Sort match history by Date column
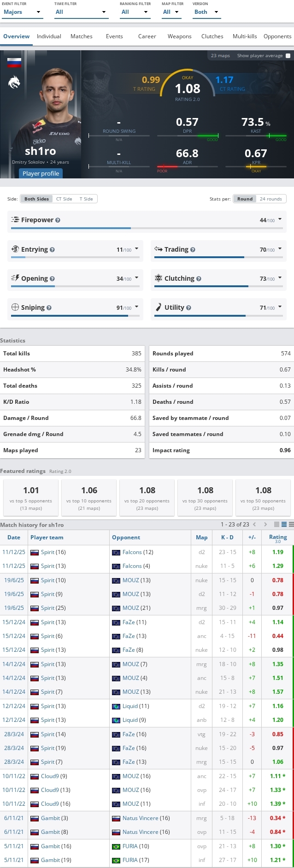This screenshot has width=294, height=868. (x=14, y=537)
